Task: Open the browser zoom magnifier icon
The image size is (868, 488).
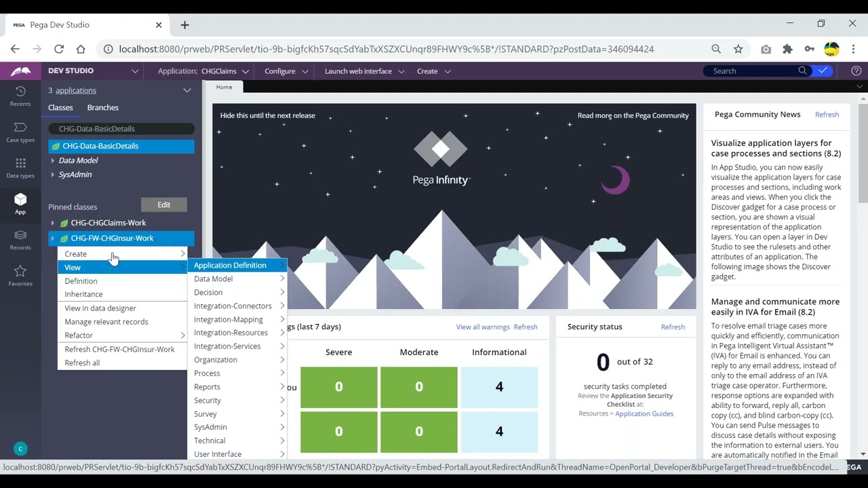Action: click(716, 49)
